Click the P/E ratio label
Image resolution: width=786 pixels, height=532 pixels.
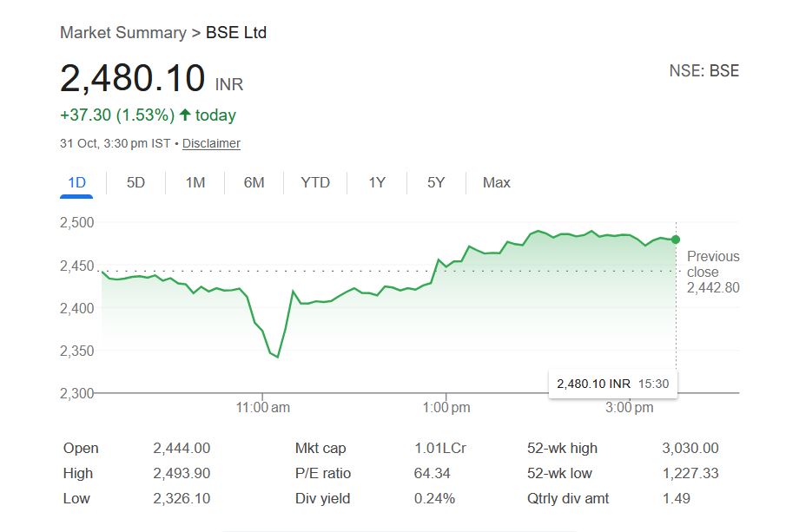point(322,474)
